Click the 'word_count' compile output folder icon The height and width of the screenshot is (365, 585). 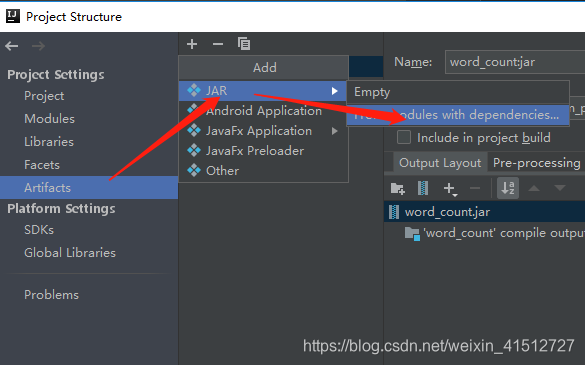coord(412,234)
